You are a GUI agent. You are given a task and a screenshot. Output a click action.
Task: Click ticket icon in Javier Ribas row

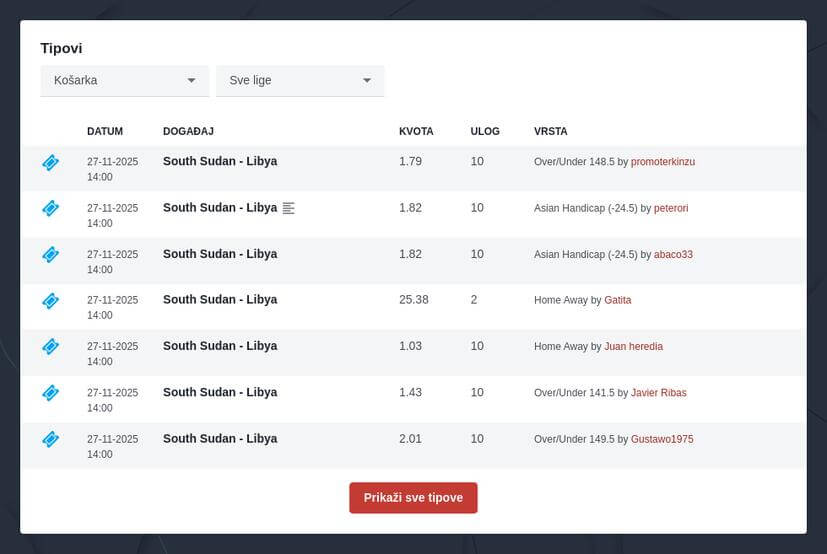[x=50, y=392]
